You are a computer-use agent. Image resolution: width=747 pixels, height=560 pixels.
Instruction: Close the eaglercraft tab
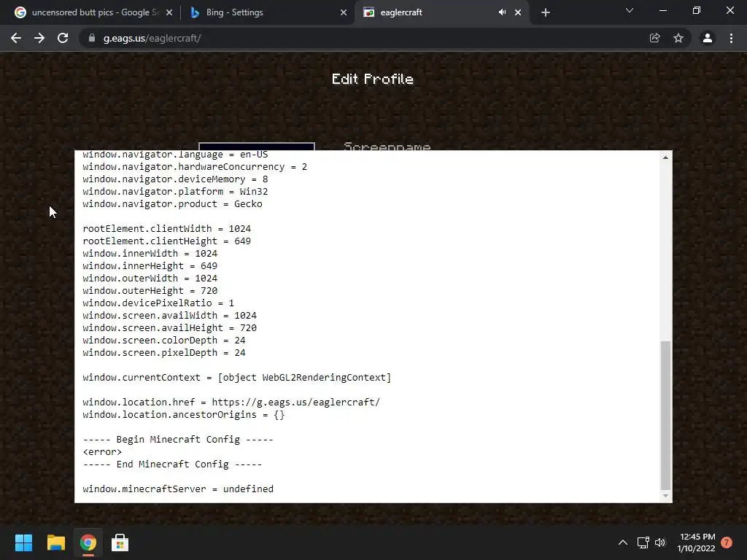coord(518,12)
